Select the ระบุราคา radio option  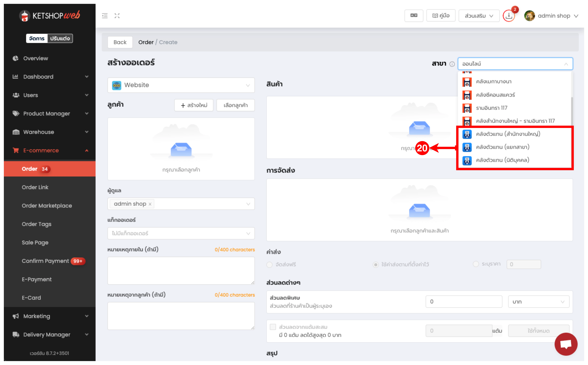point(476,264)
